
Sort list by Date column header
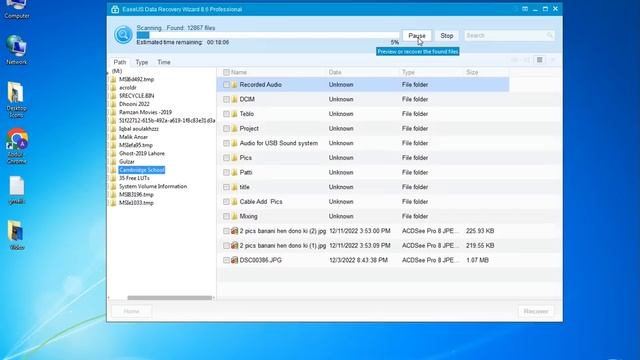tap(335, 72)
